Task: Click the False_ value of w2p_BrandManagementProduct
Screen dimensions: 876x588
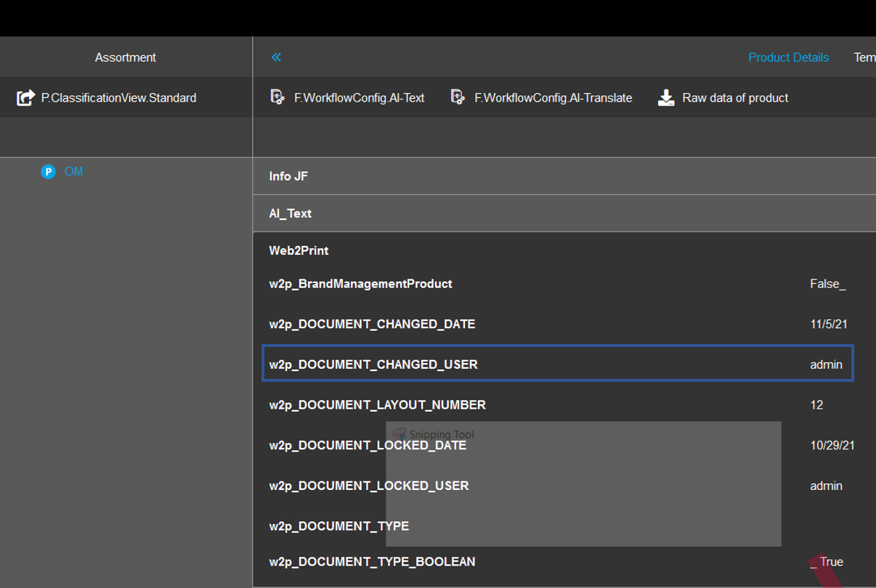Action: click(827, 284)
